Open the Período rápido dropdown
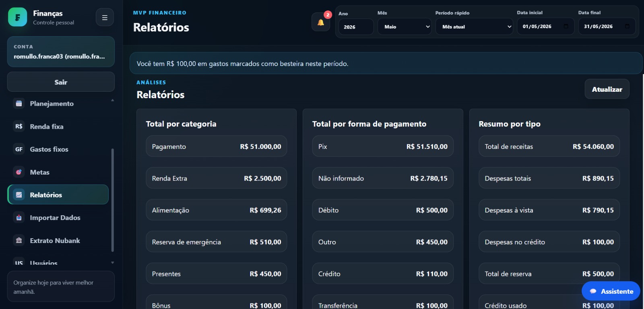The image size is (644, 309). point(474,27)
